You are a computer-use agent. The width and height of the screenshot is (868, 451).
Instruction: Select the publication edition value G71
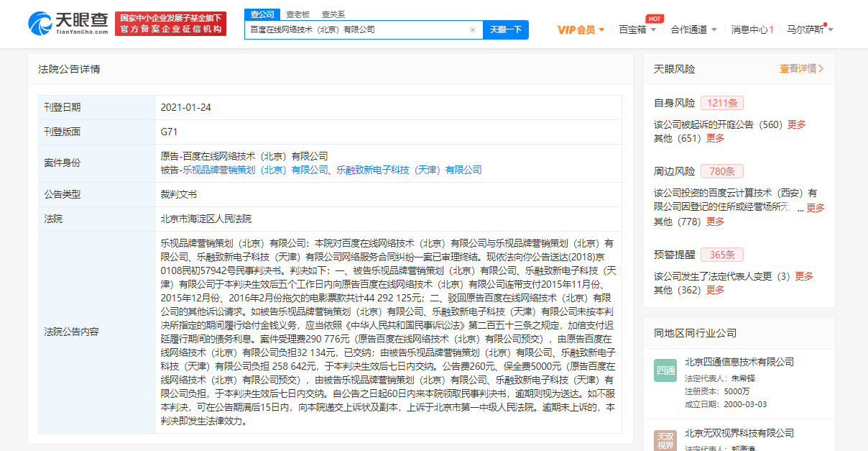coord(170,132)
